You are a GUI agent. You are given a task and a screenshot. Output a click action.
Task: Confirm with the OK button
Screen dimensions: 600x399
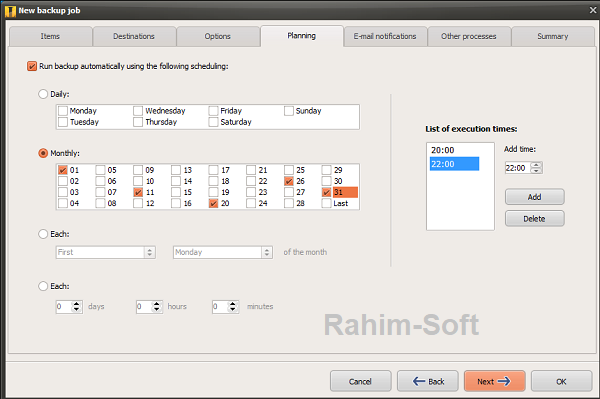(x=561, y=381)
